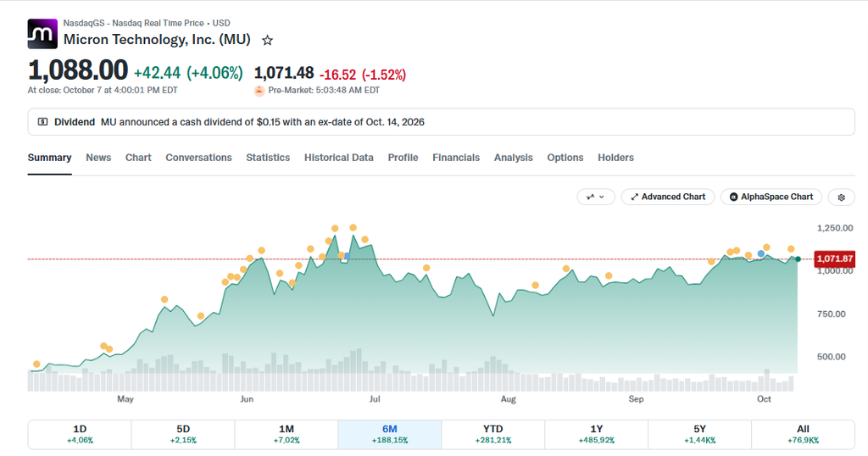Open the chart settings gear icon

pos(842,197)
